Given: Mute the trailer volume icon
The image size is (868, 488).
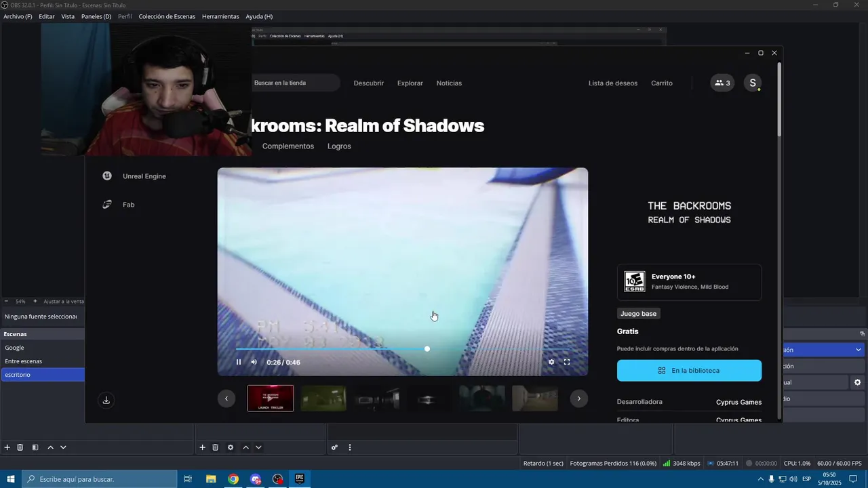Looking at the screenshot, I should click(x=254, y=362).
